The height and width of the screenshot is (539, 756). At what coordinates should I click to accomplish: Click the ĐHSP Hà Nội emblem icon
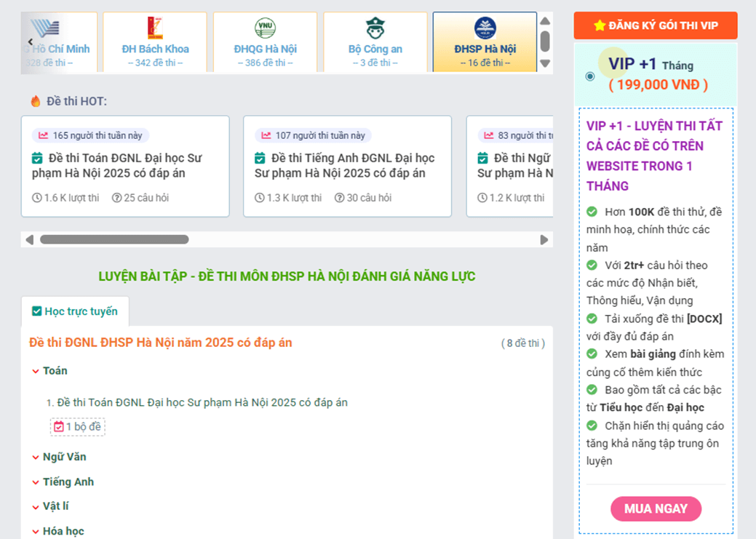(x=485, y=28)
